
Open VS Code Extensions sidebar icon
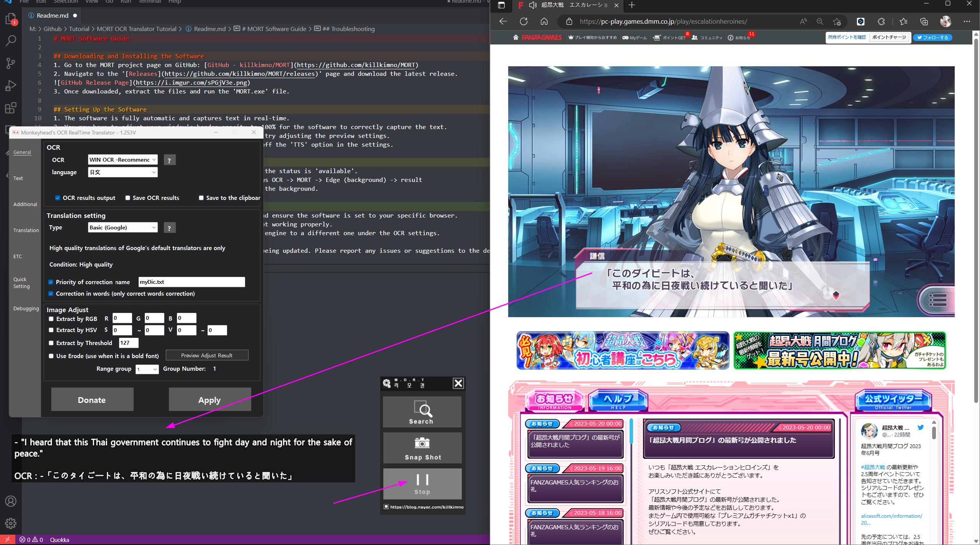coord(11,108)
